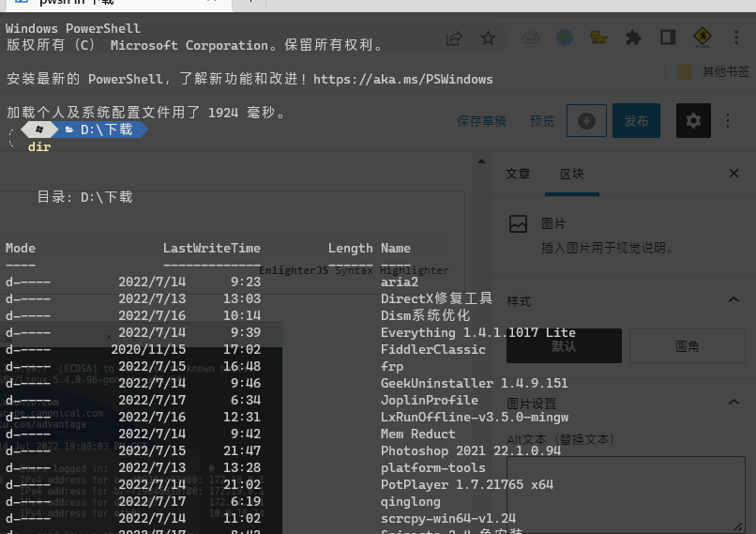Open the Extensions puzzle piece menu
Viewport: 756px width, 534px height.
point(633,38)
